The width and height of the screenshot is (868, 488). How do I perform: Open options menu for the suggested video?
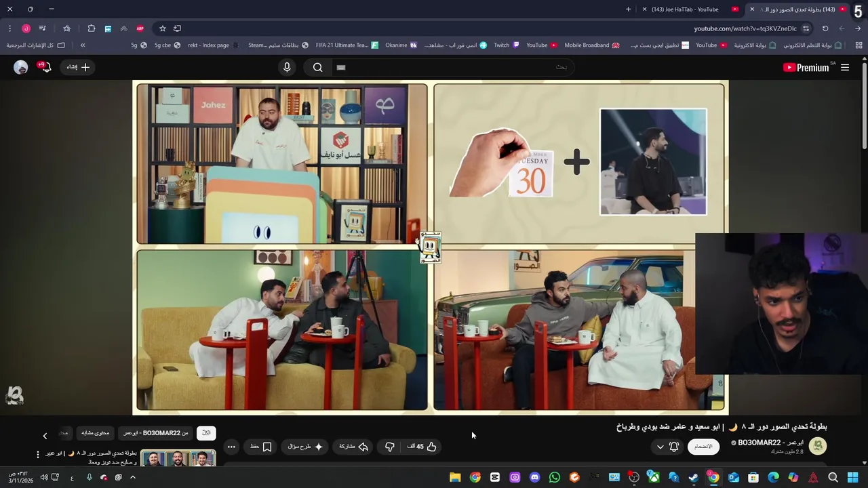point(38,454)
